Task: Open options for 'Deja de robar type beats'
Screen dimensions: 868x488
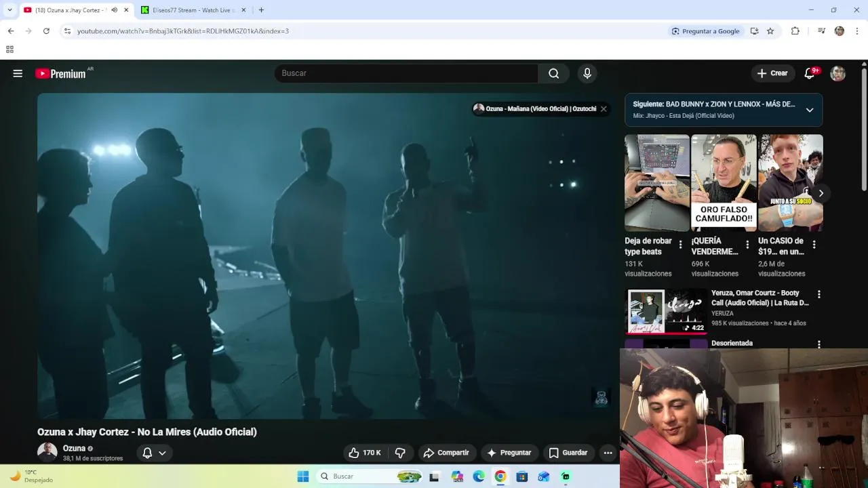Action: [680, 245]
